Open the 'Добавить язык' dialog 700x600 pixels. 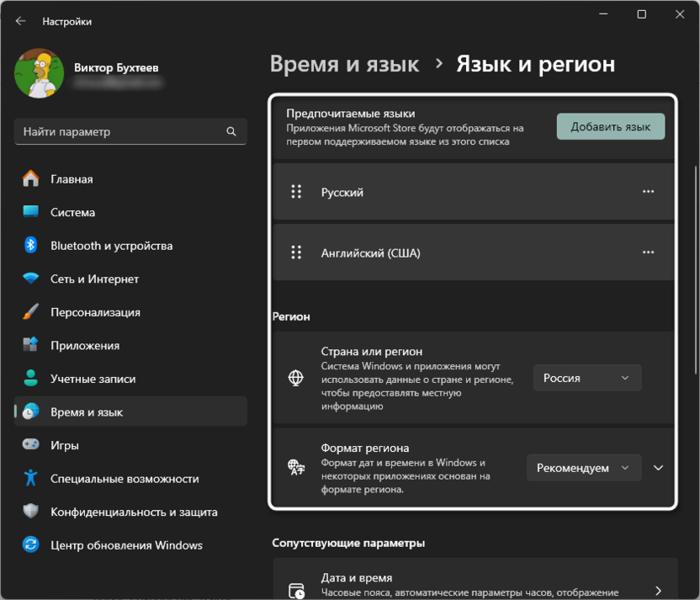pos(610,127)
